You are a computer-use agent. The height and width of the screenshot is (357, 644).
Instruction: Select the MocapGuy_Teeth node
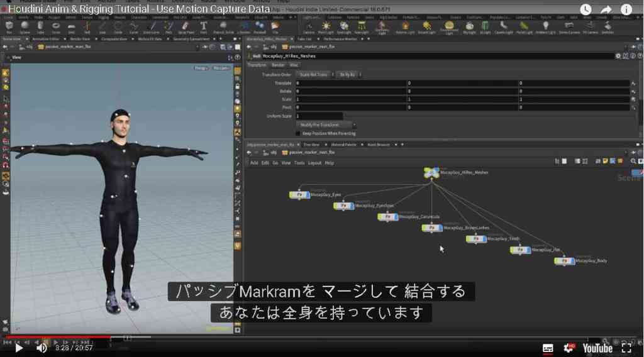tap(476, 239)
